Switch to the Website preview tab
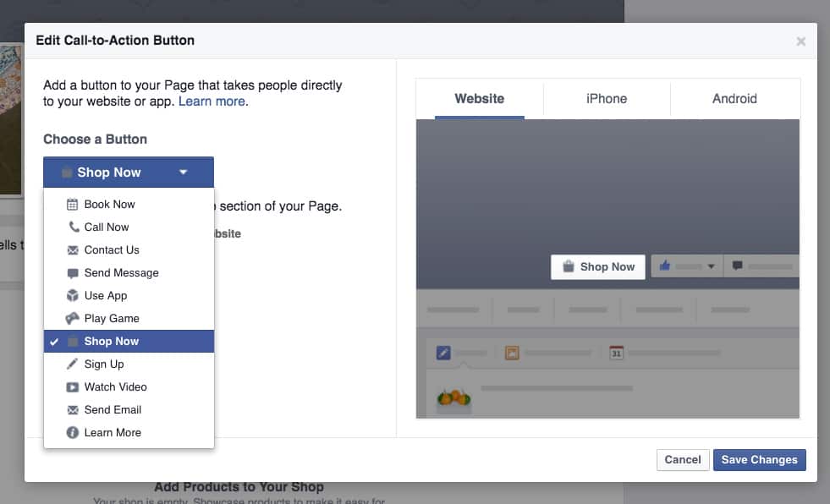 click(x=480, y=99)
